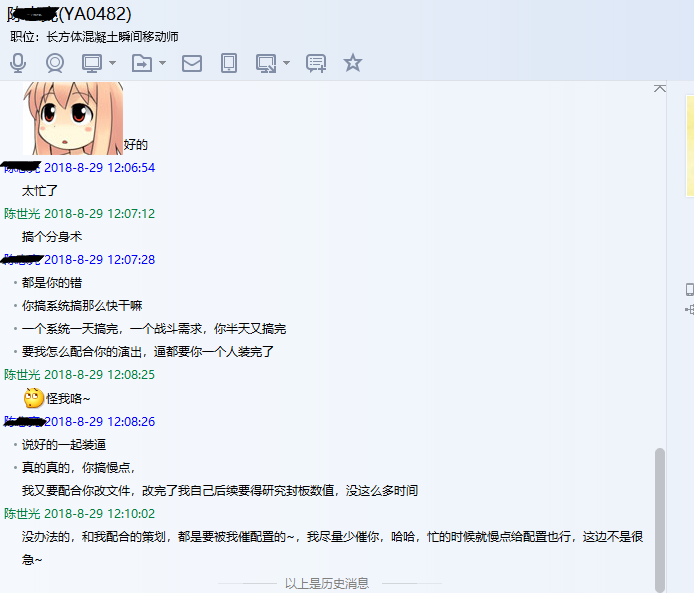Start a video call with webcam icon
This screenshot has height=593, width=694.
55,63
